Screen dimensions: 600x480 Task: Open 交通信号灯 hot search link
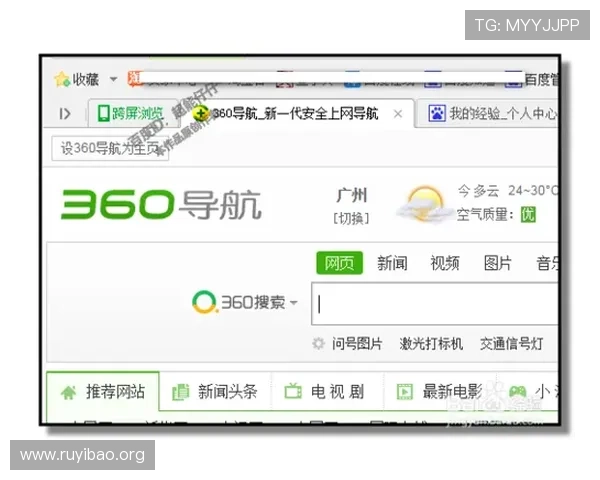click(512, 344)
